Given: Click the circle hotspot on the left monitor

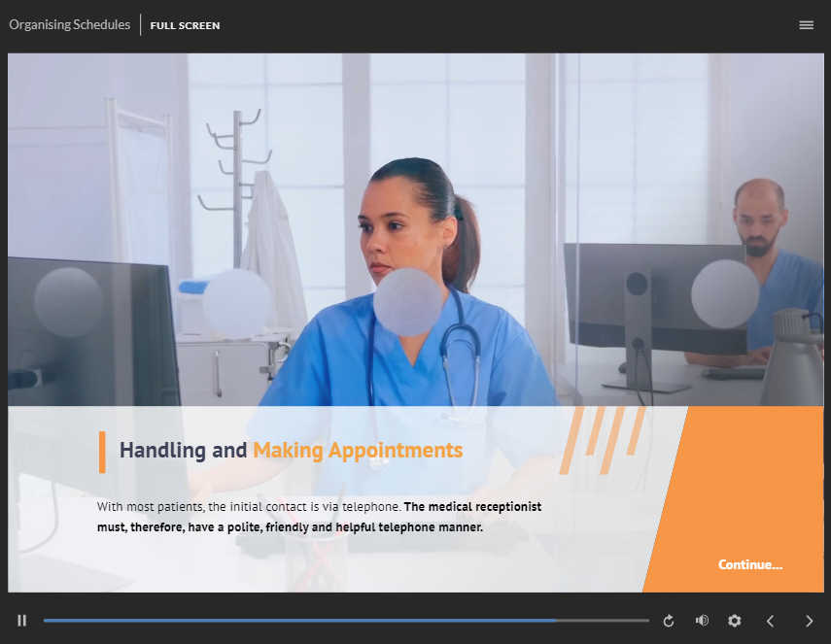Looking at the screenshot, I should click(x=69, y=302).
